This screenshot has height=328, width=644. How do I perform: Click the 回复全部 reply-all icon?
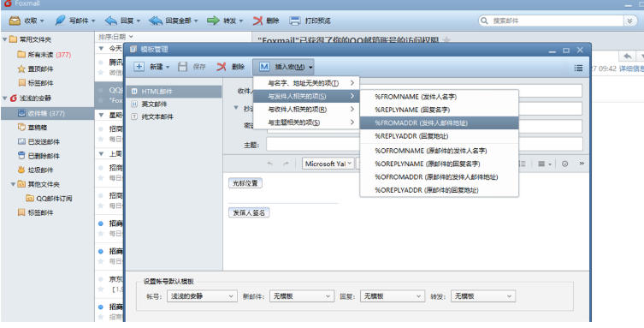(x=156, y=21)
